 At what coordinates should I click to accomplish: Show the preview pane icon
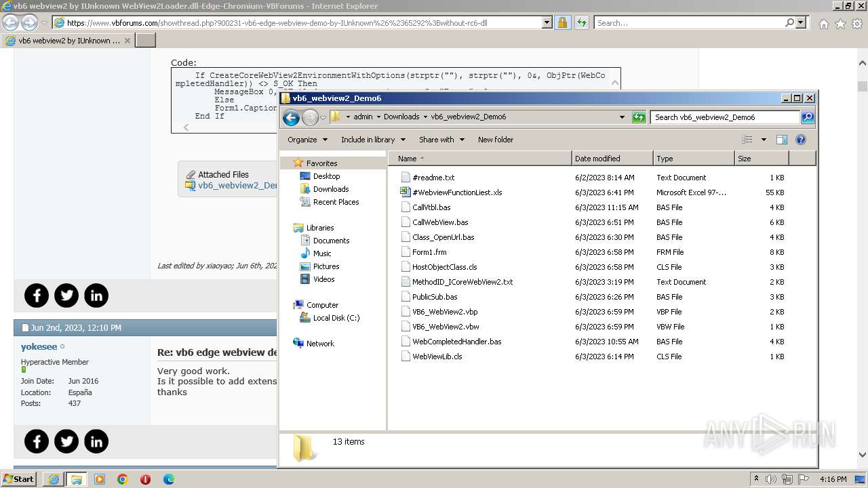(781, 140)
